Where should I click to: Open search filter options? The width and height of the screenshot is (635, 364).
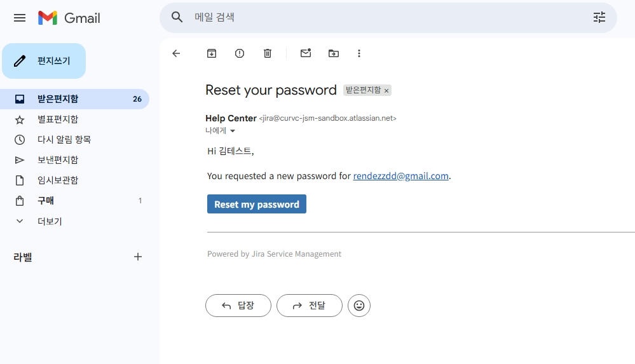[x=599, y=18]
